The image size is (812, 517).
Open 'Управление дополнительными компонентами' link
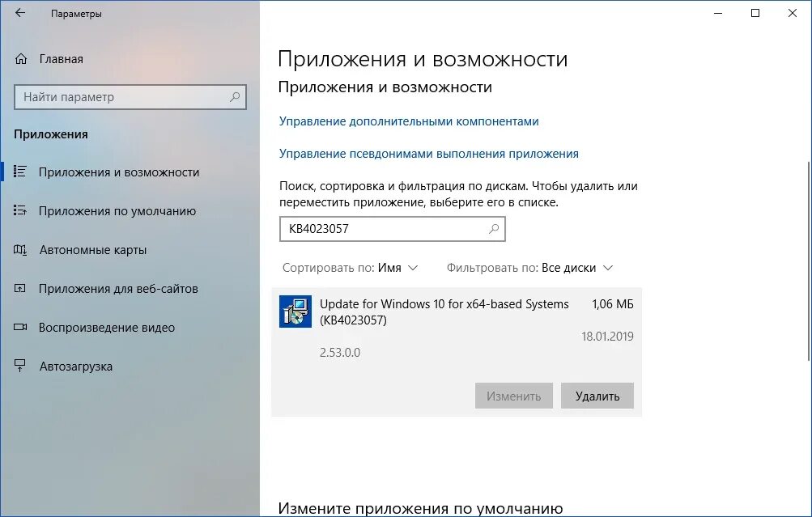coord(409,121)
